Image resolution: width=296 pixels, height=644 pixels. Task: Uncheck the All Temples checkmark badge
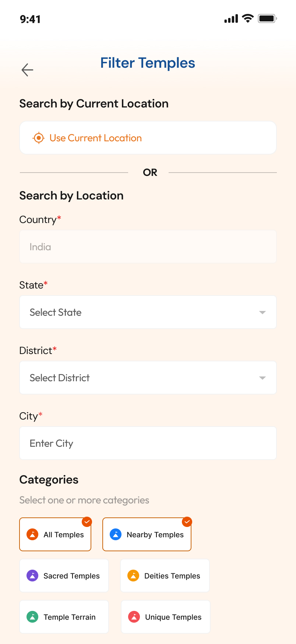(x=87, y=522)
